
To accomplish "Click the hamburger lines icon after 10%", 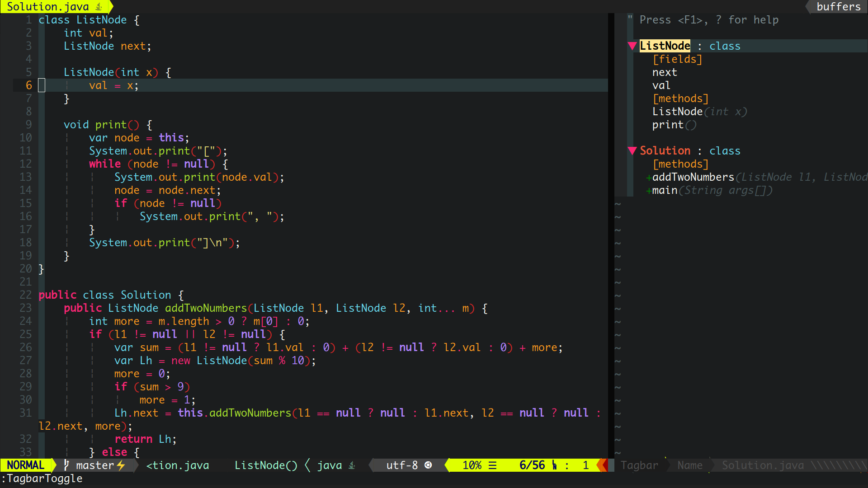I will click(x=493, y=465).
